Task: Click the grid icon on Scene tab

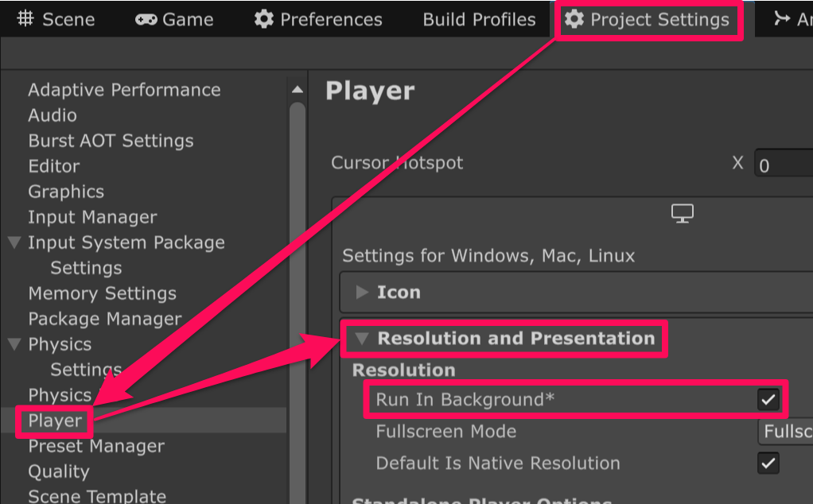Action: (x=25, y=20)
